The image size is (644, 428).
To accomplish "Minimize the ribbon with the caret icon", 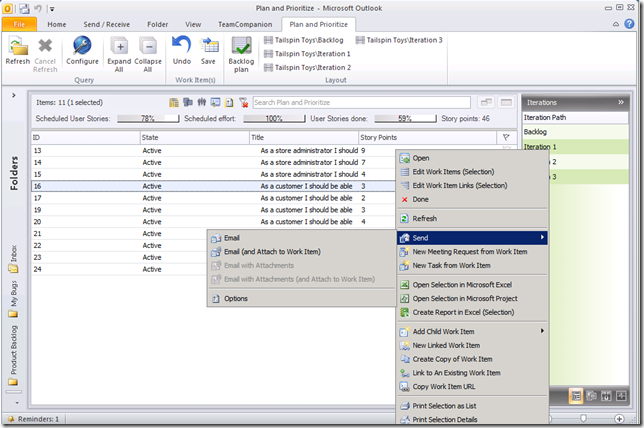I will 616,24.
